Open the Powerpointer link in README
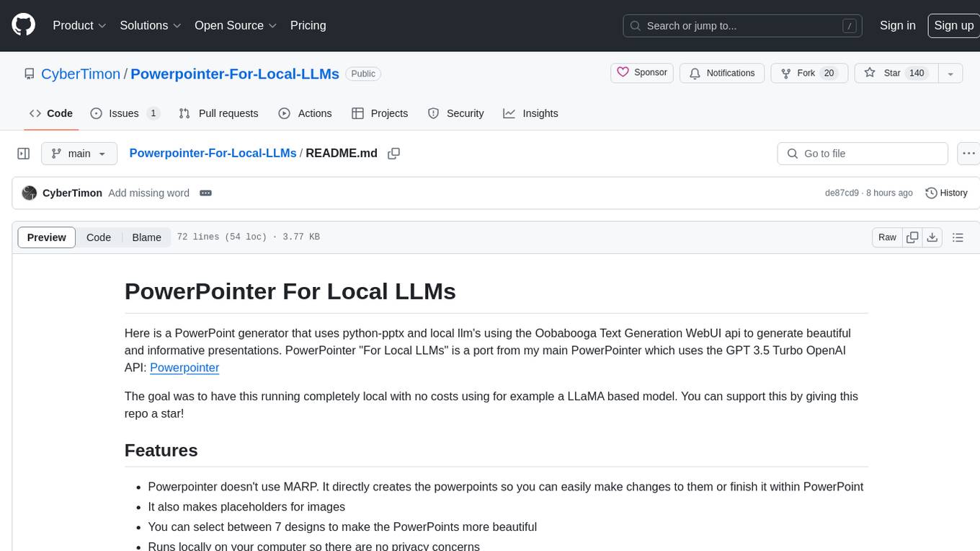 tap(184, 367)
